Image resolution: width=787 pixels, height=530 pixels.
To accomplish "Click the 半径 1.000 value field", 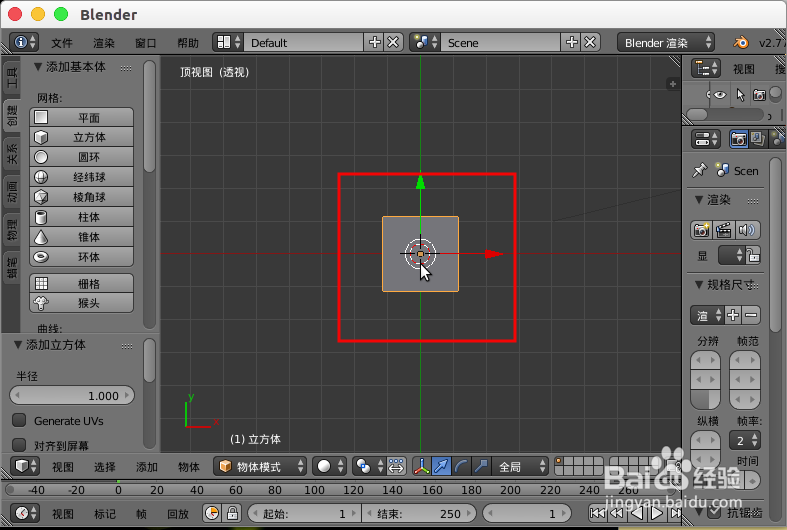I will (x=72, y=395).
